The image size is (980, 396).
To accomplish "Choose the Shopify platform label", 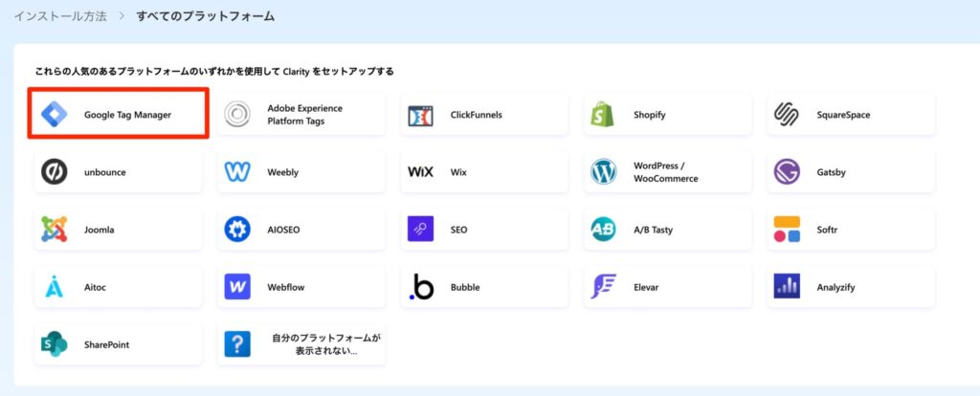I will tap(650, 115).
